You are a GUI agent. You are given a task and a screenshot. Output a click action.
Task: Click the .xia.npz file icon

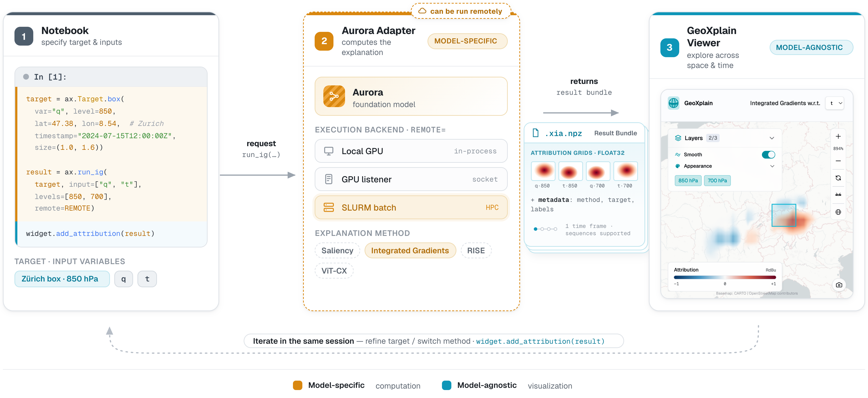(535, 133)
